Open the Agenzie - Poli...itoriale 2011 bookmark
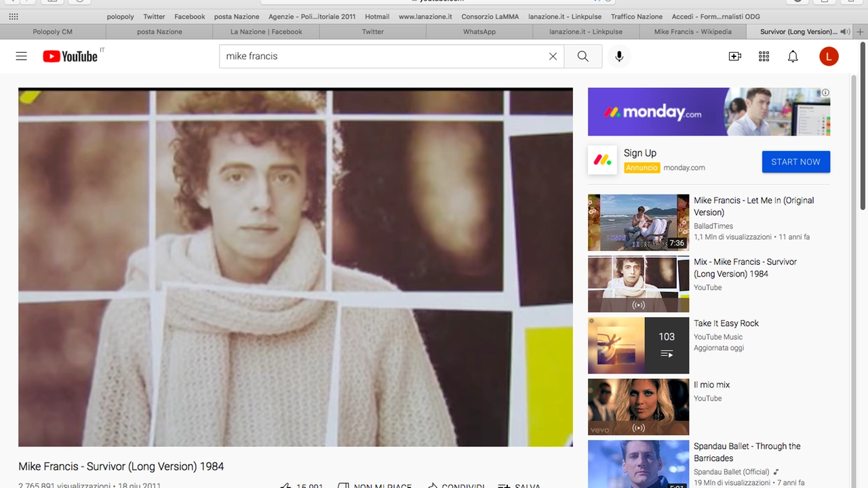The image size is (868, 488). [x=312, y=16]
